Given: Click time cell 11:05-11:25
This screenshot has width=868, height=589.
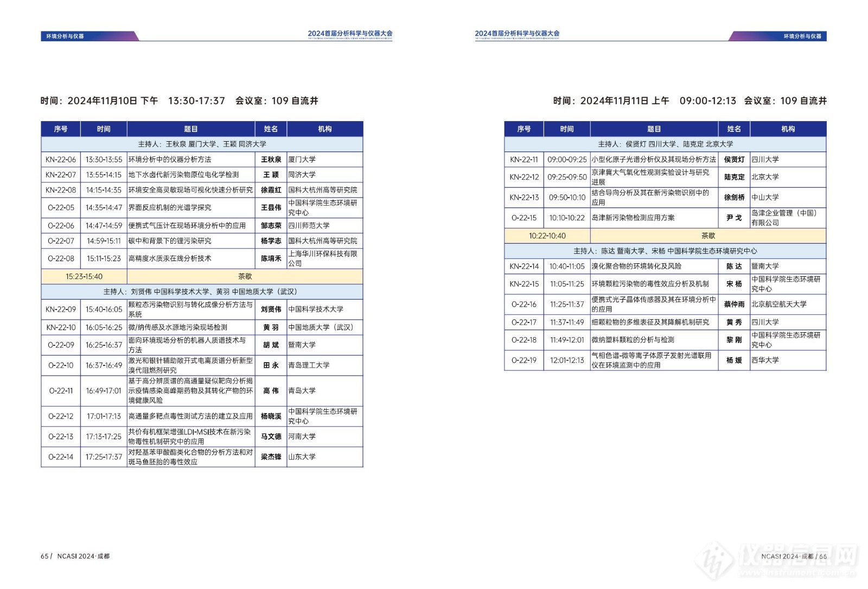Looking at the screenshot, I should coord(567,284).
